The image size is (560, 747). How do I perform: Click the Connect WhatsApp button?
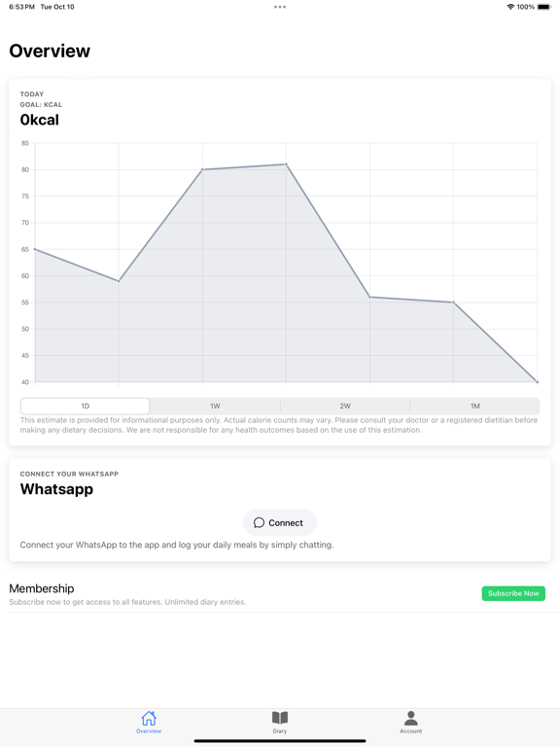[x=280, y=522]
